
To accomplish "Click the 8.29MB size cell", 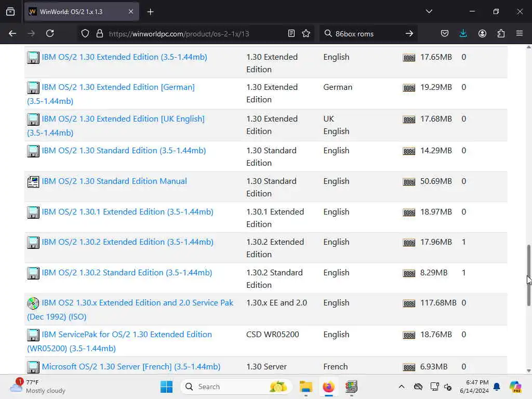I will click(434, 272).
